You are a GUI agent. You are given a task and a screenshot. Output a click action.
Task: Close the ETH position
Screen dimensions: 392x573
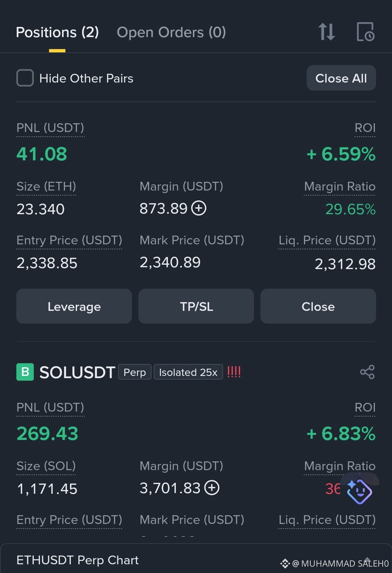(x=318, y=306)
